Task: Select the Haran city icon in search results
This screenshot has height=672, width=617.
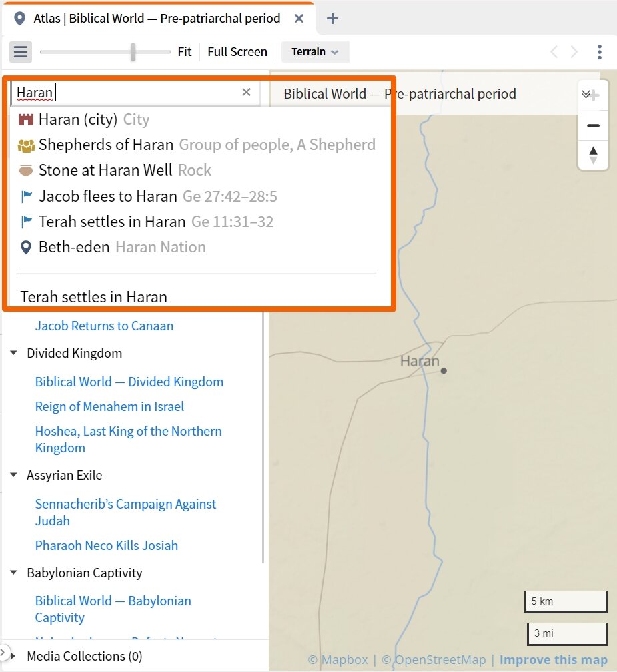Action: [25, 119]
